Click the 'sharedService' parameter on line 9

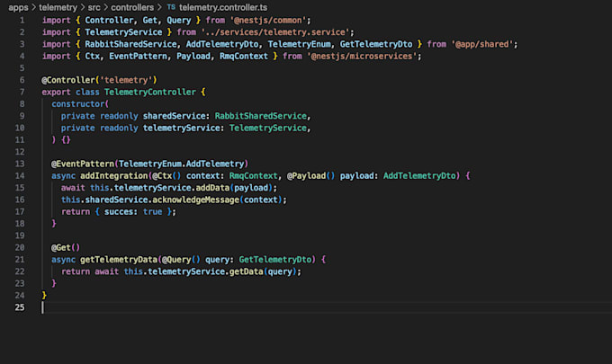coord(174,116)
